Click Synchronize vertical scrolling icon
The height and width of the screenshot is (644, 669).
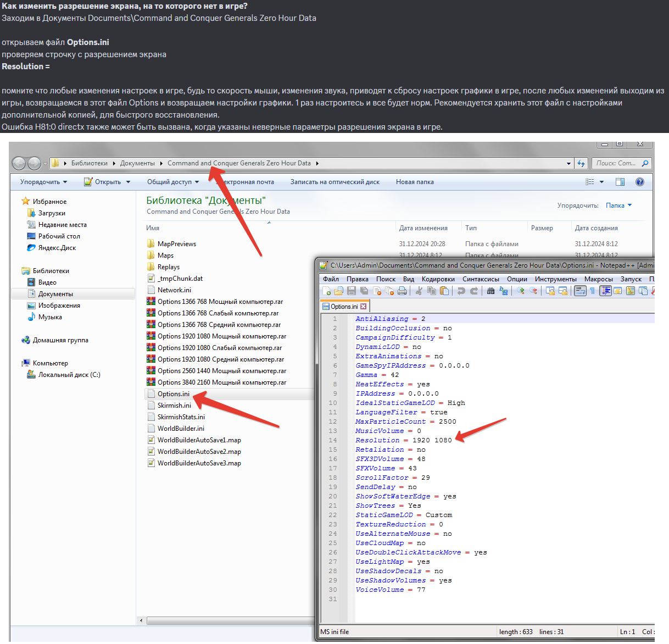[x=550, y=291]
